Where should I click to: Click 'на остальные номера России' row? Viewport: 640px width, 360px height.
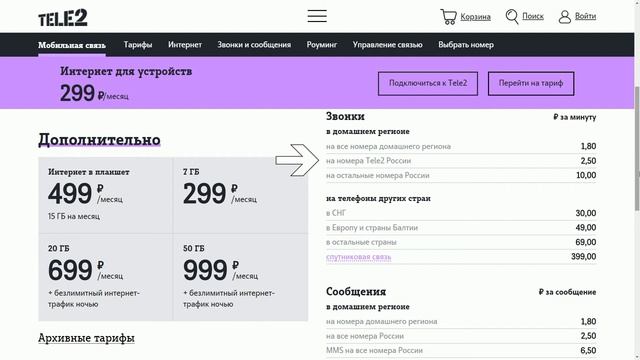(461, 176)
